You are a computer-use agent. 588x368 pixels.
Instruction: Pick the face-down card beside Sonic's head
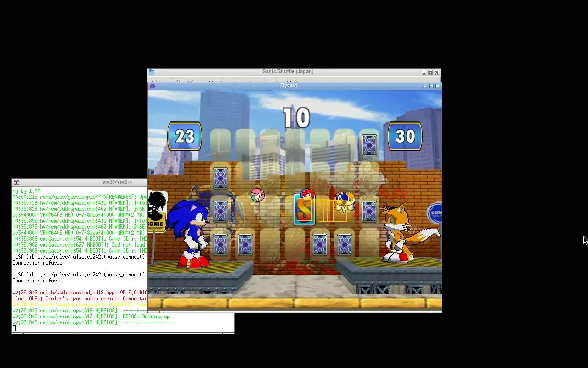[220, 211]
